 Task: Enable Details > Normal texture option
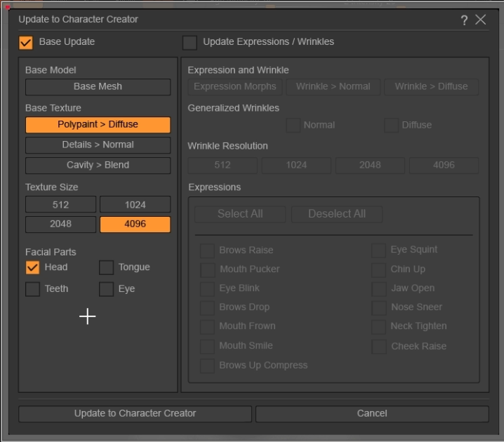click(98, 145)
